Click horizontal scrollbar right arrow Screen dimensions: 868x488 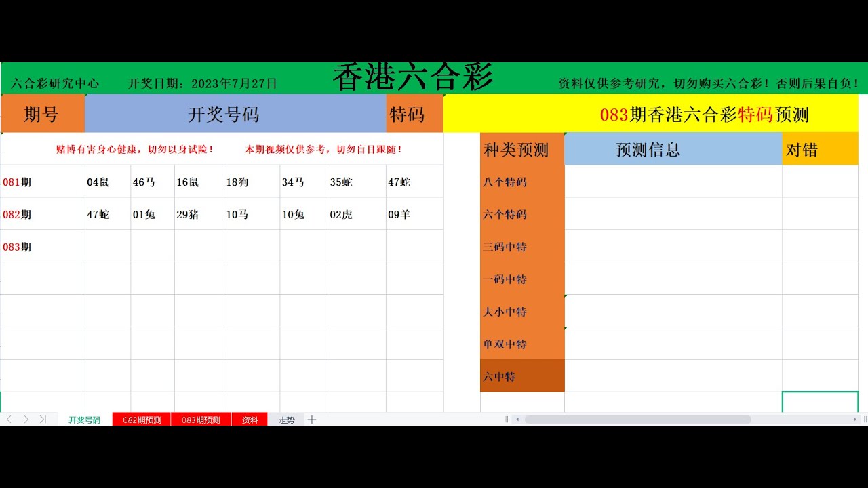point(854,420)
